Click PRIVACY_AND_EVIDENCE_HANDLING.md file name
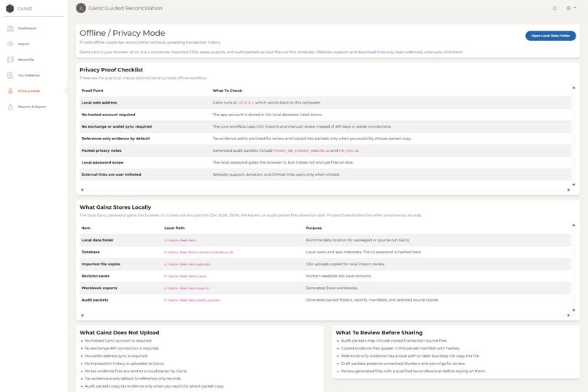This screenshot has height=392, width=588. [301, 151]
